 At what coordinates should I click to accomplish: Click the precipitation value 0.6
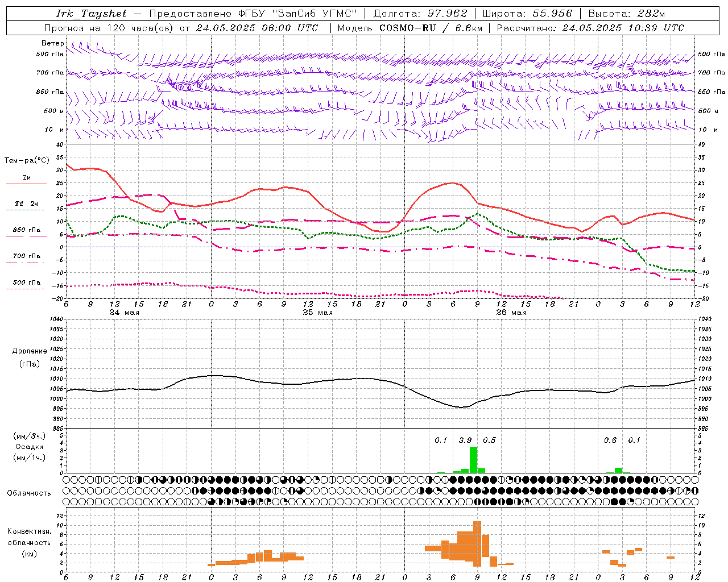(610, 440)
